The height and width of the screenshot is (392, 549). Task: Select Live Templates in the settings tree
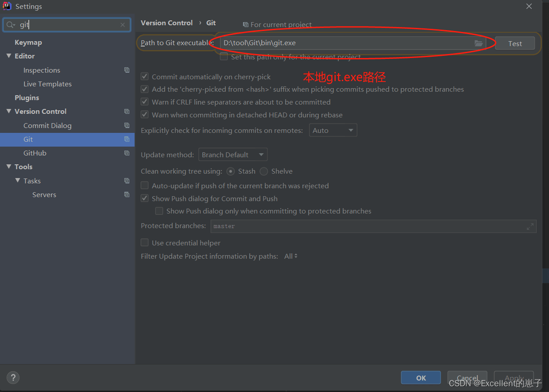[x=47, y=84]
